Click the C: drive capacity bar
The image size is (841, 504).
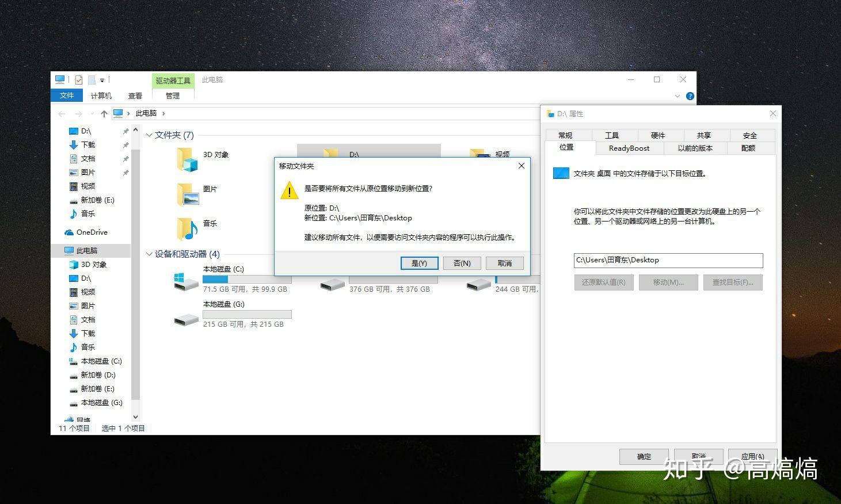pyautogui.click(x=246, y=278)
